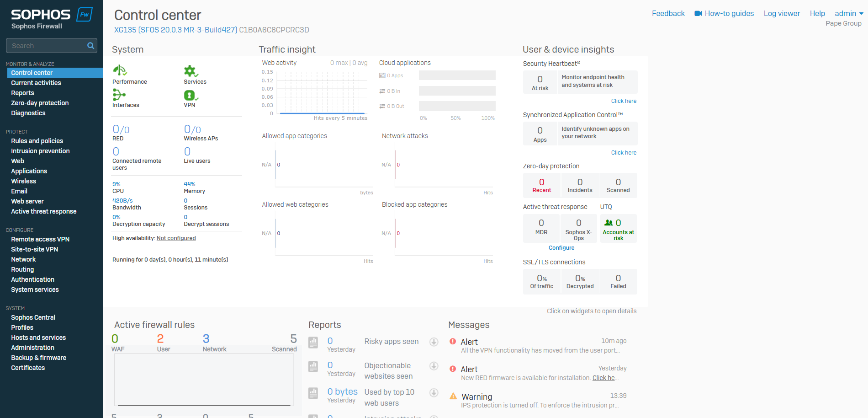Open the Zero-day protection Recent widget
Viewport: 868px width, 418px height.
click(x=541, y=185)
